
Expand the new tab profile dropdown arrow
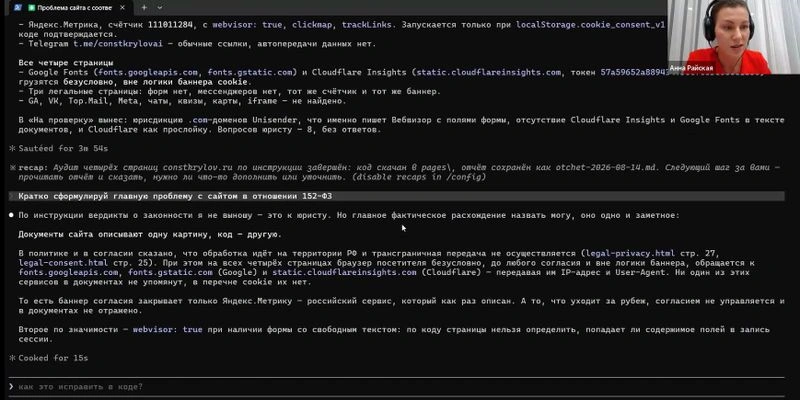(x=160, y=8)
